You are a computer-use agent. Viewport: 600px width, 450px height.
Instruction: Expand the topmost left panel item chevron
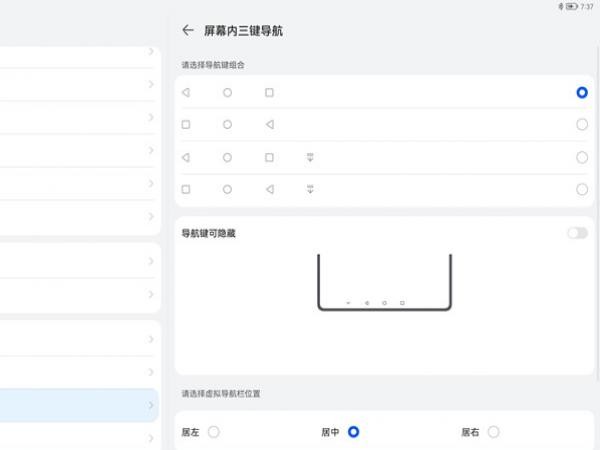pos(151,52)
